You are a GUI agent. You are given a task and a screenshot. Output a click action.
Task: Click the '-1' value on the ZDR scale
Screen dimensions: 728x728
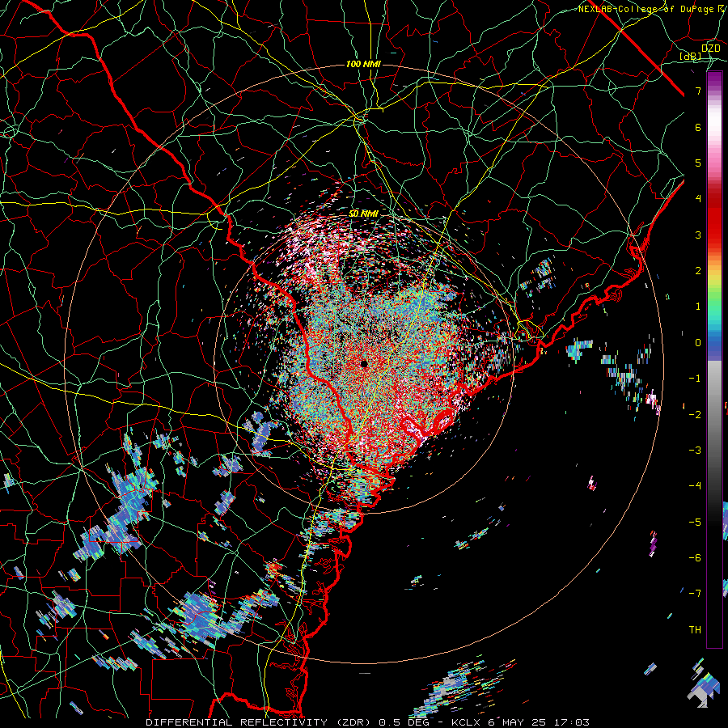[x=695, y=379]
